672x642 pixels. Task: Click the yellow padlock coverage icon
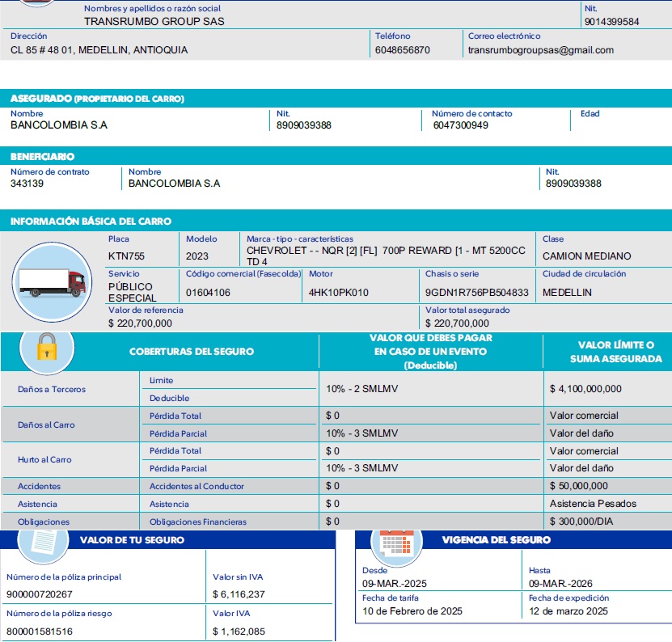(46, 348)
